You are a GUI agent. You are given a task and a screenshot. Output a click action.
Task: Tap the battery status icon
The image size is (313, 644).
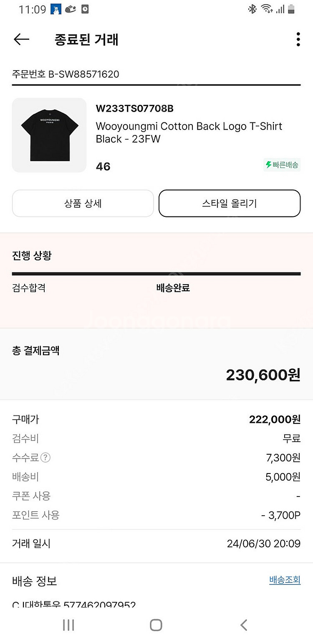[x=291, y=9]
